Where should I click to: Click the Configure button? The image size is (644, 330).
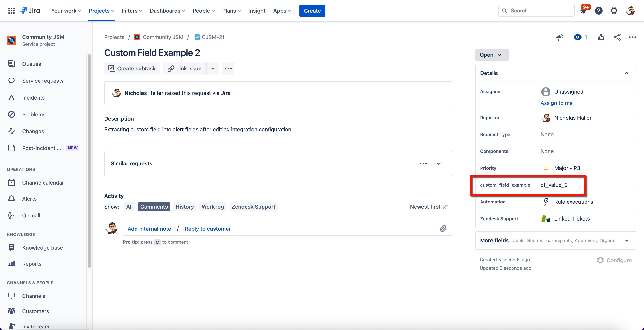[614, 260]
